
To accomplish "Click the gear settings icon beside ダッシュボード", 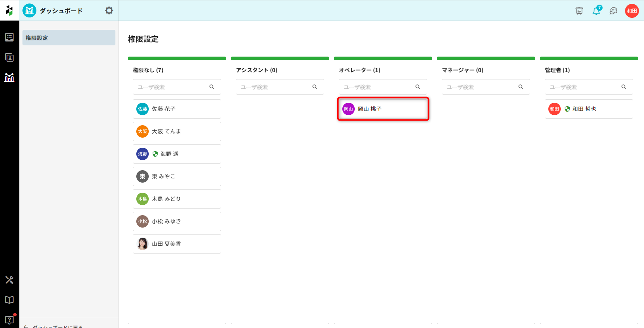I will (x=109, y=10).
